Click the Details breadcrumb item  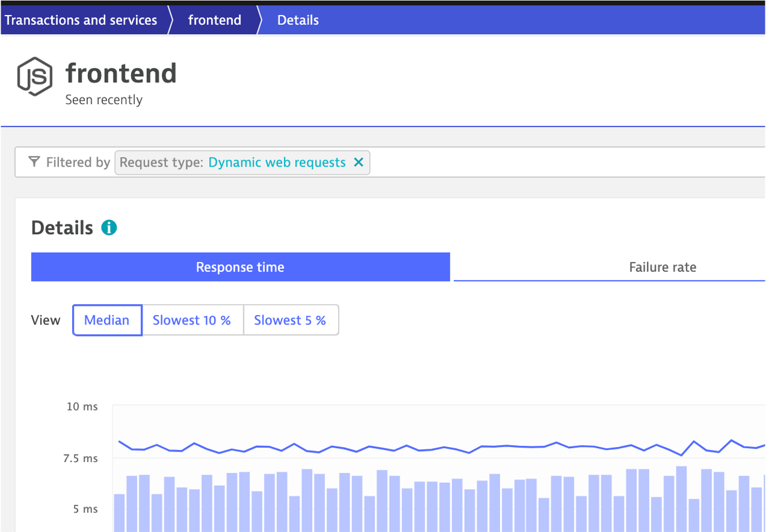(x=298, y=20)
